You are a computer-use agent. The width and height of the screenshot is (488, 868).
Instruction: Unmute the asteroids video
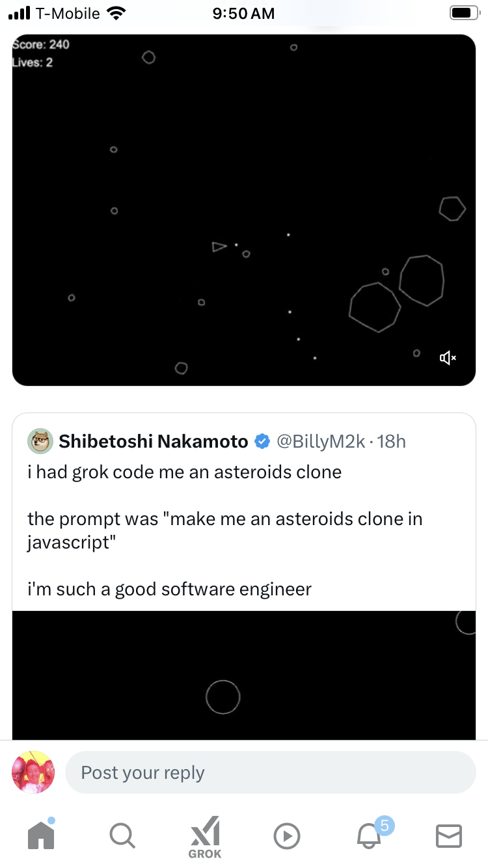tap(448, 358)
